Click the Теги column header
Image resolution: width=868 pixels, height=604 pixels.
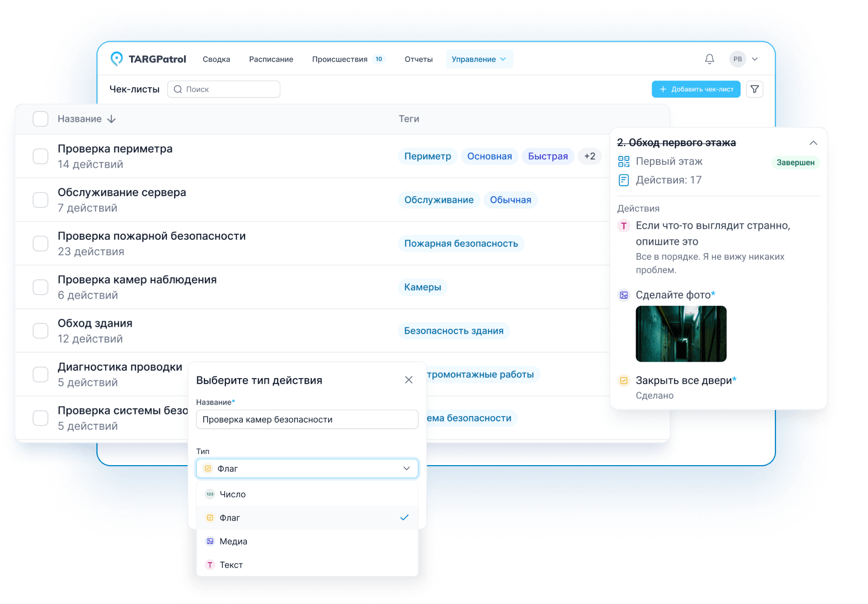coord(409,119)
